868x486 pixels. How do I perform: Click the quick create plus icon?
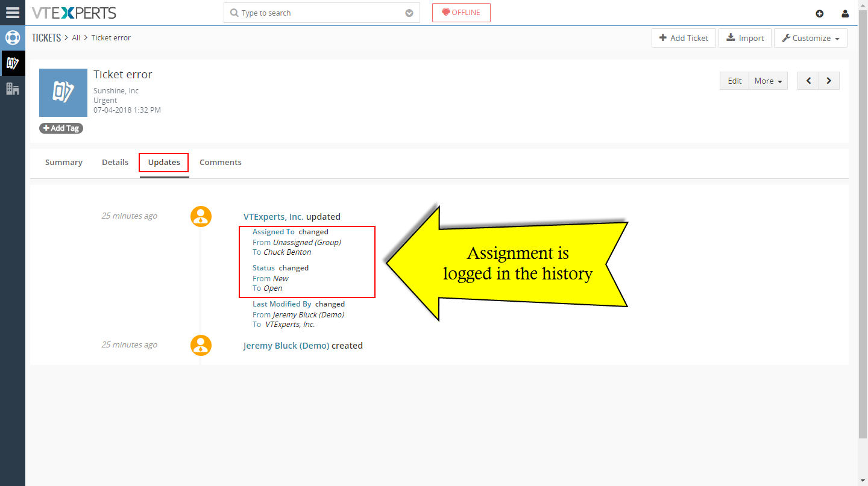819,14
